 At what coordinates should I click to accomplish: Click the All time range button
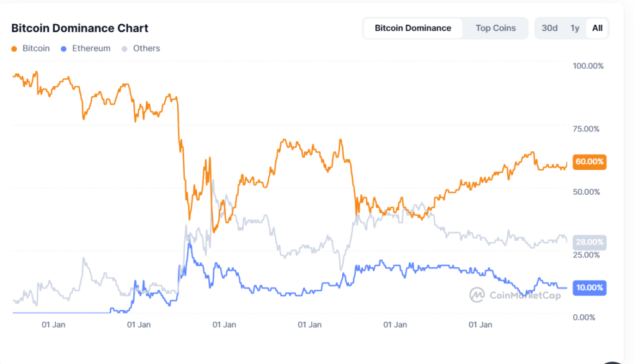(x=597, y=28)
